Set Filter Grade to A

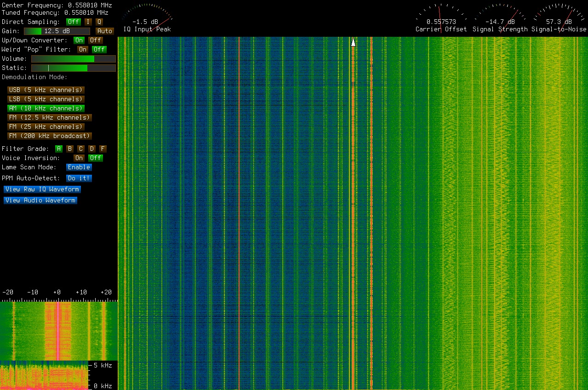58,149
